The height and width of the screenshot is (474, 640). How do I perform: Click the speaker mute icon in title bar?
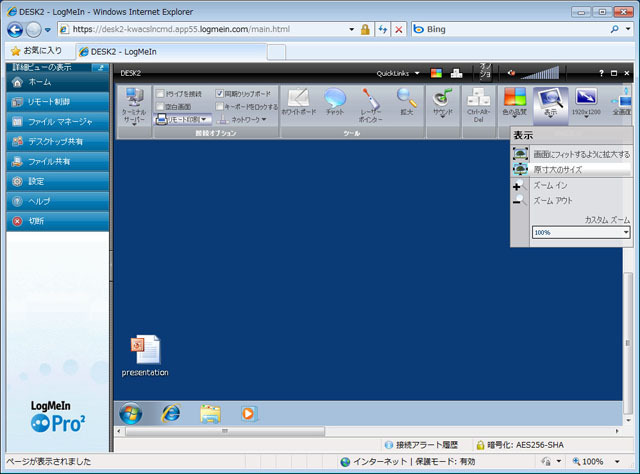(x=511, y=73)
